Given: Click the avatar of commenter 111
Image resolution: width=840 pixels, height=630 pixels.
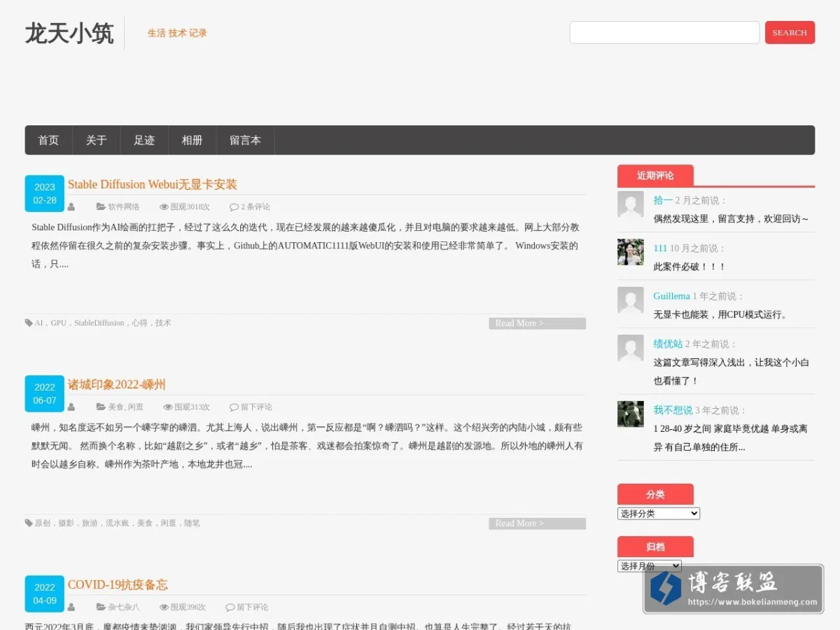Looking at the screenshot, I should pyautogui.click(x=631, y=252).
